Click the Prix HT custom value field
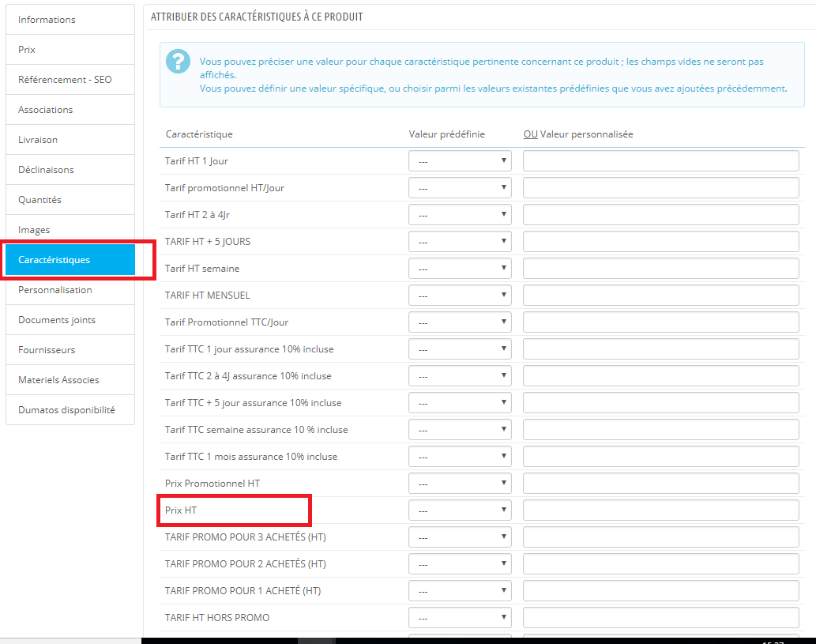This screenshot has width=816, height=644. [x=661, y=510]
